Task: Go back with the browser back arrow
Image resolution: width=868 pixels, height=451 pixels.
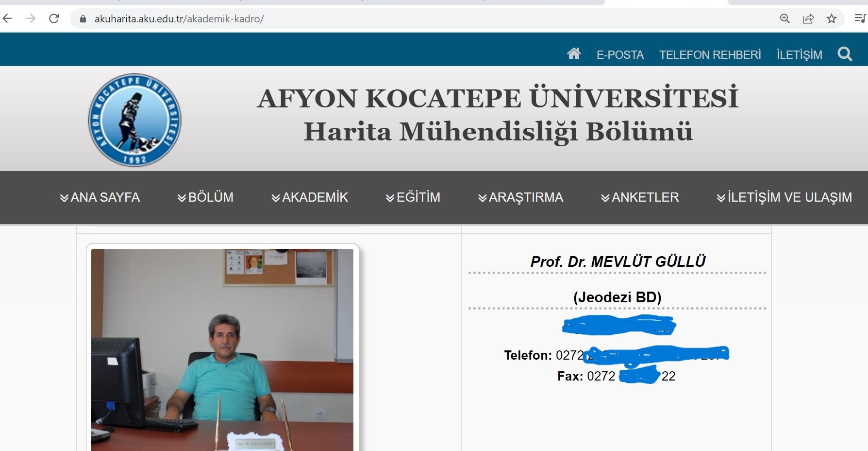Action: (7, 19)
